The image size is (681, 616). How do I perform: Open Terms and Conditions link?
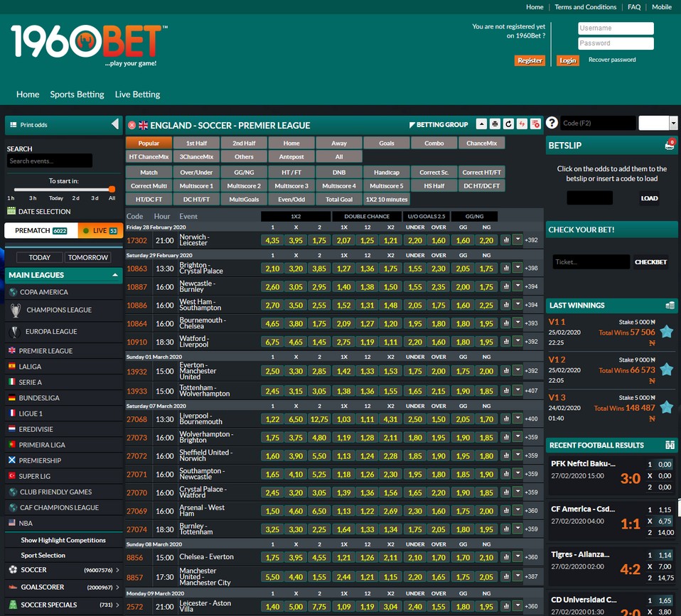pos(586,7)
